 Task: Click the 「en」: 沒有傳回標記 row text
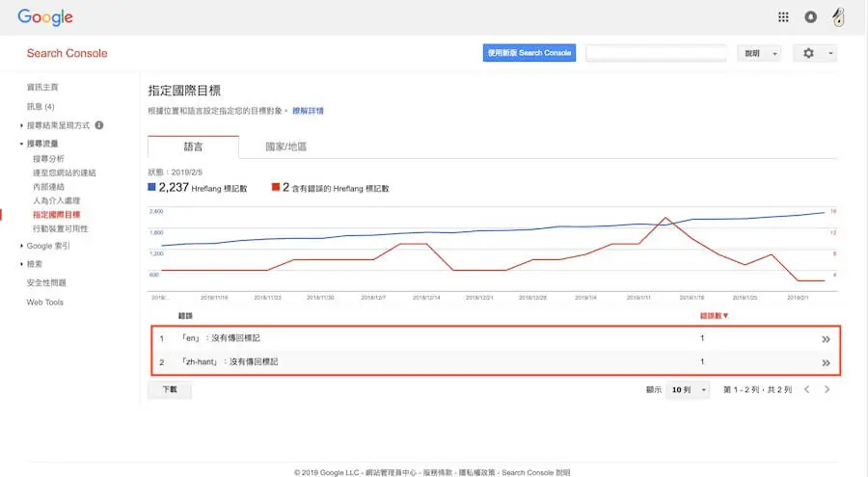(x=220, y=338)
